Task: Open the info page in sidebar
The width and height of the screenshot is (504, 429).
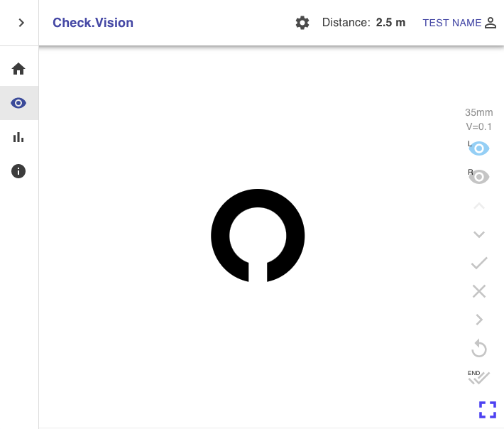Action: coord(18,171)
